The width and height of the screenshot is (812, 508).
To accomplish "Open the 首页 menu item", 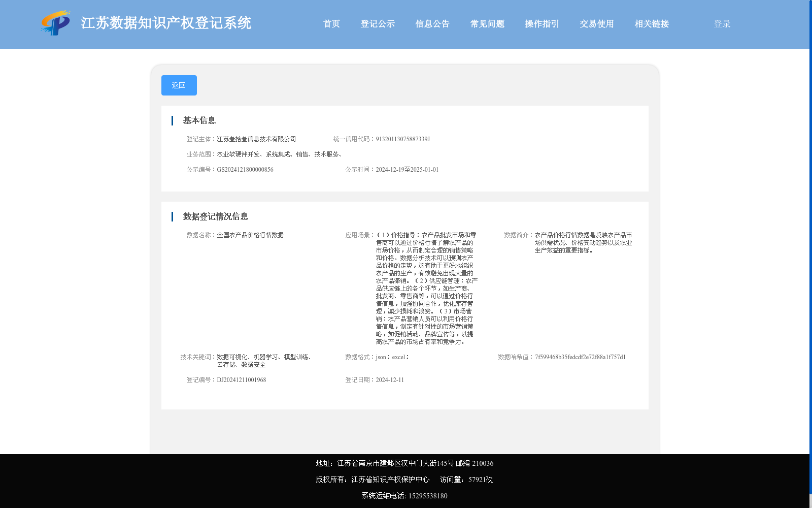I will point(331,24).
